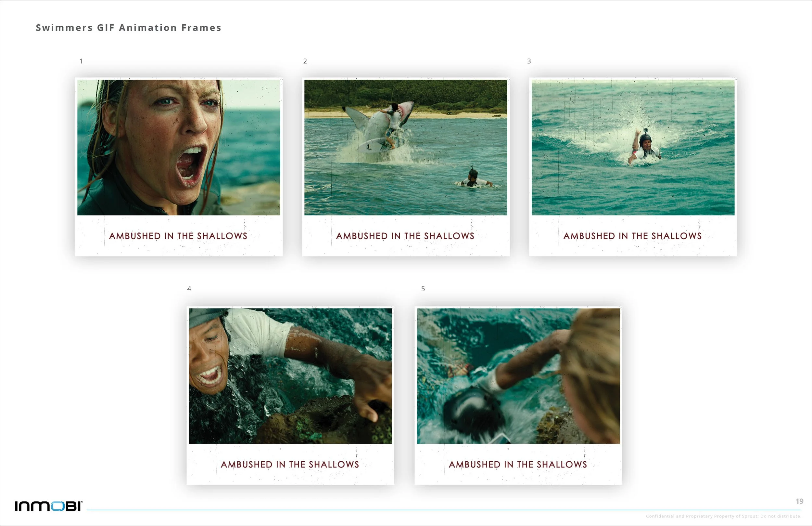Select frame 4 thumbnail of man grabbing rock
The width and height of the screenshot is (812, 526).
coord(290,376)
